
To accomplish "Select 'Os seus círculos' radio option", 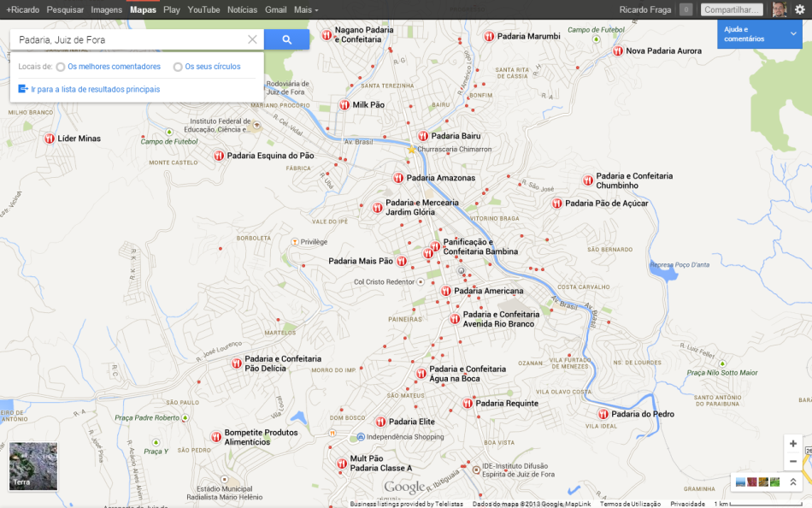I will 178,67.
